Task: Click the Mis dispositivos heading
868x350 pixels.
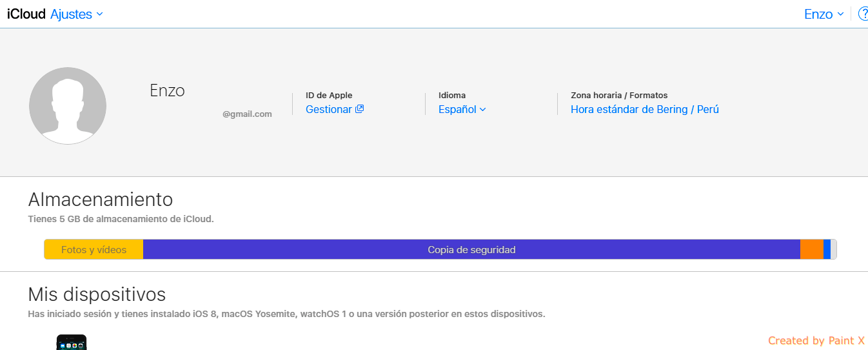Action: 97,294
